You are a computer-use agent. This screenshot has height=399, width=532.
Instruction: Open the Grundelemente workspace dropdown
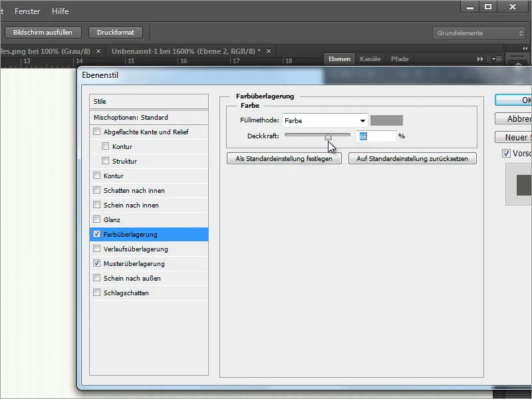(x=479, y=33)
